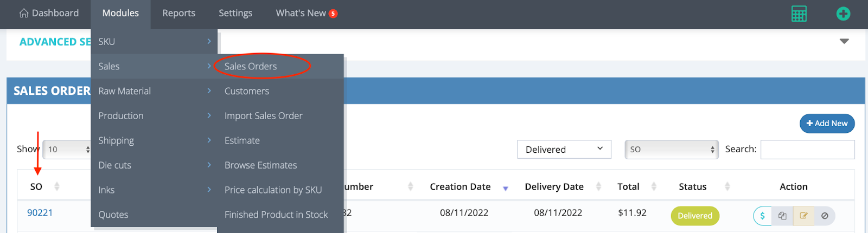This screenshot has height=233, width=868.
Task: Click the dollar sign payment icon
Action: [x=762, y=216]
